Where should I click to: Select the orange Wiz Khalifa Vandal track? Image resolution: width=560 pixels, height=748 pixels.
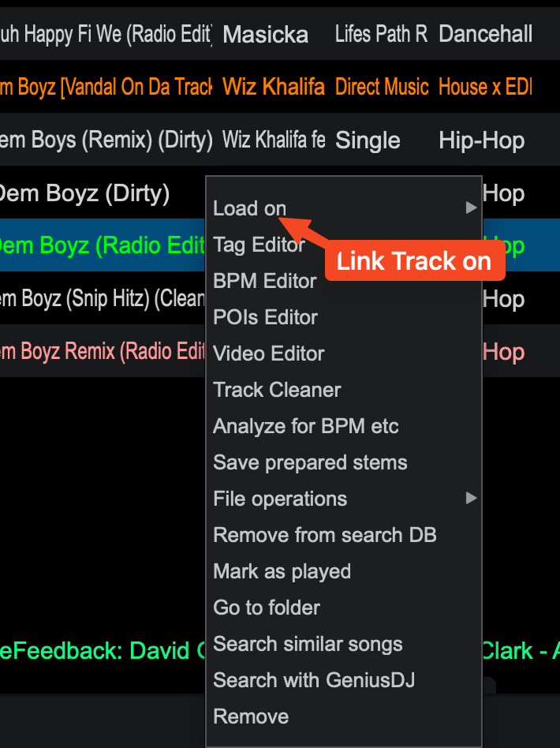[x=280, y=87]
